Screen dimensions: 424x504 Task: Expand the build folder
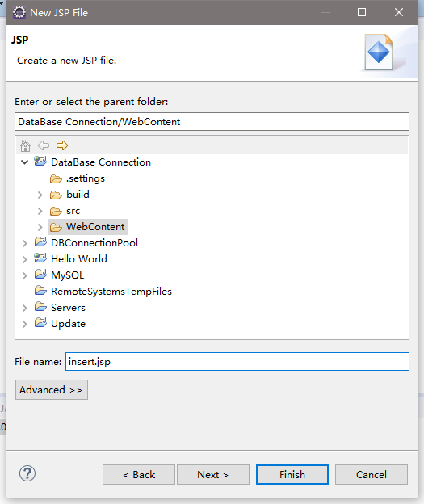tap(40, 195)
